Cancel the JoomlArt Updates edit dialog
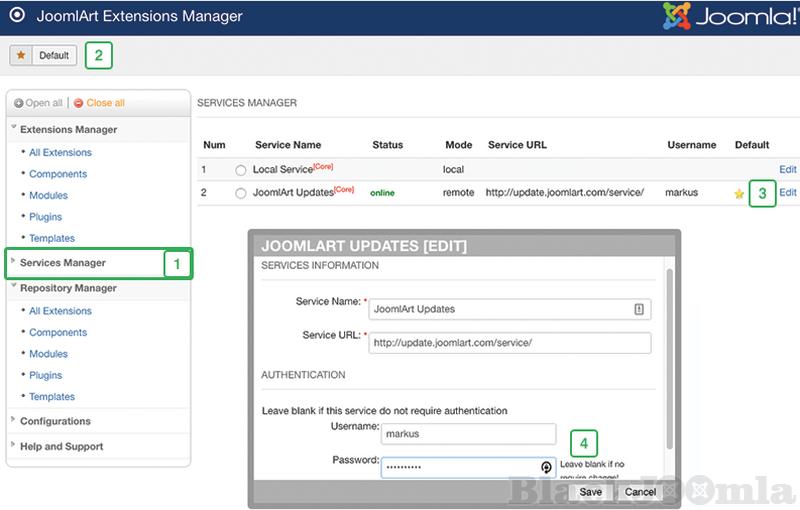This screenshot has height=510, width=800. click(x=640, y=492)
